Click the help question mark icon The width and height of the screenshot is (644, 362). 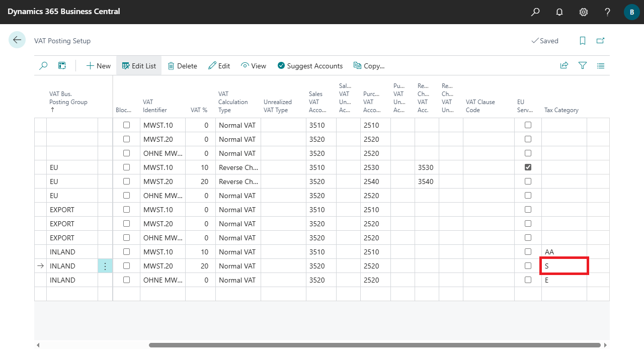point(608,12)
